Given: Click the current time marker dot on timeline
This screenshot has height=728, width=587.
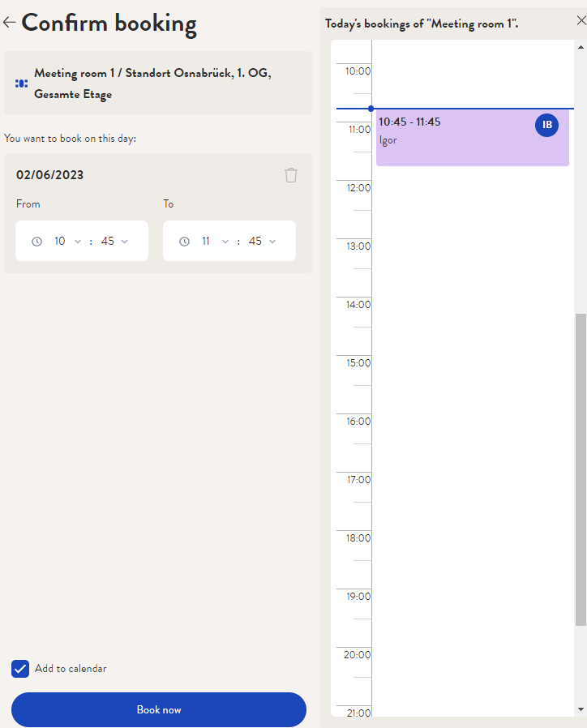Looking at the screenshot, I should [x=371, y=109].
